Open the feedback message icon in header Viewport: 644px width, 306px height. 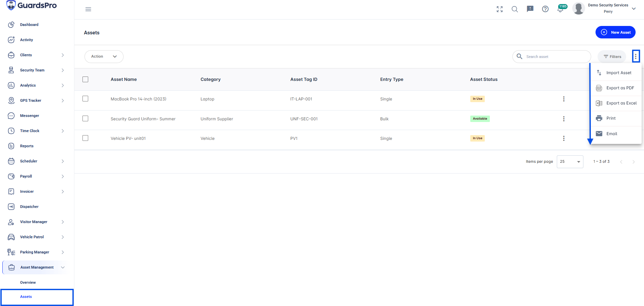click(530, 9)
